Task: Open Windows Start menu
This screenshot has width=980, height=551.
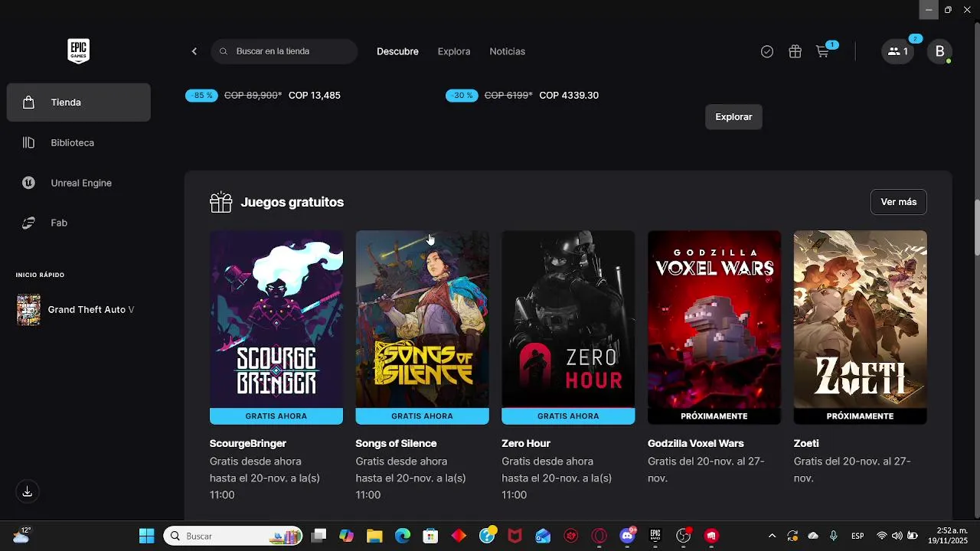Action: [x=146, y=536]
